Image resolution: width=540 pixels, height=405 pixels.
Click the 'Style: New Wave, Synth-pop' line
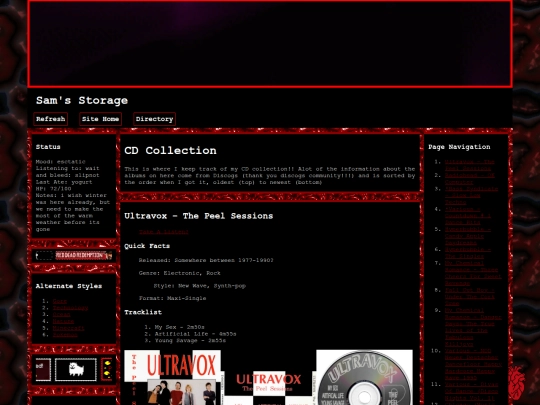pyautogui.click(x=200, y=285)
